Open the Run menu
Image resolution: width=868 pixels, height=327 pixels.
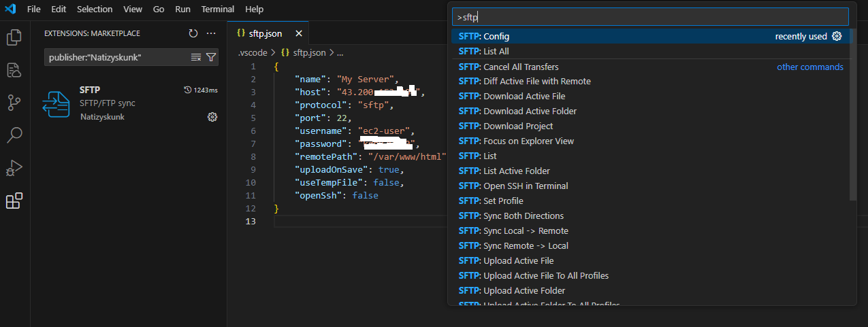(182, 10)
